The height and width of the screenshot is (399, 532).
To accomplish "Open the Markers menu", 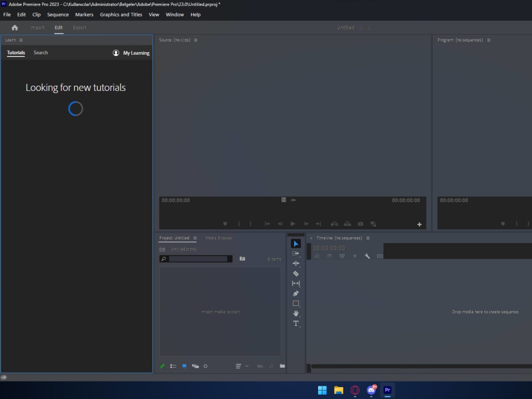I will (84, 14).
